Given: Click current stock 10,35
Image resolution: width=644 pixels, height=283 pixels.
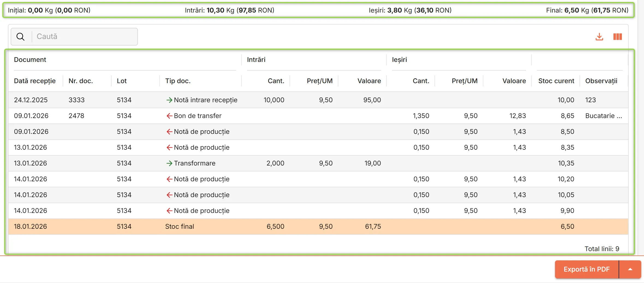Looking at the screenshot, I should point(566,163).
